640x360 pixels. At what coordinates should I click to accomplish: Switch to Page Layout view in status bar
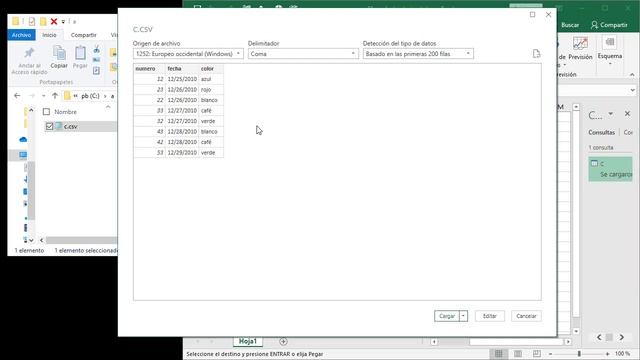coord(518,354)
